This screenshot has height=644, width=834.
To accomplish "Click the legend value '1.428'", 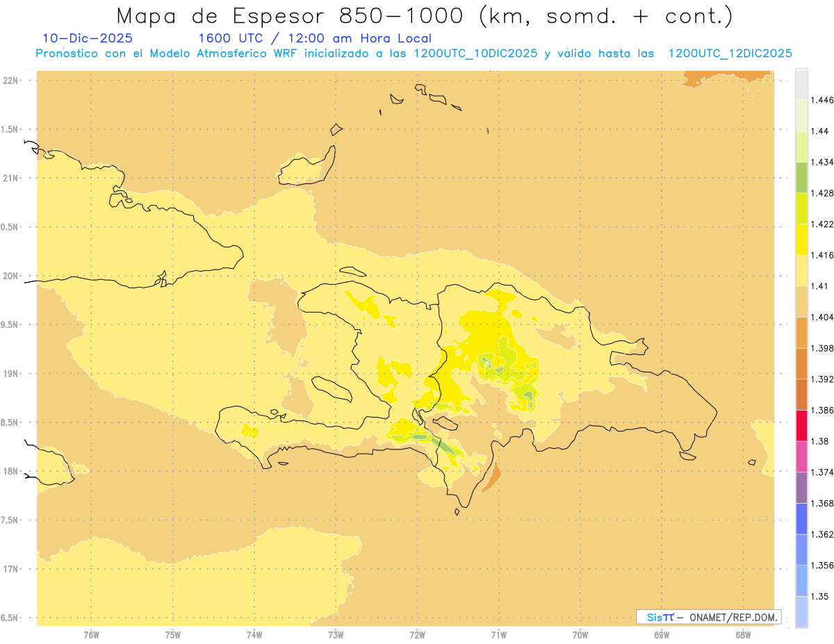I will click(823, 193).
